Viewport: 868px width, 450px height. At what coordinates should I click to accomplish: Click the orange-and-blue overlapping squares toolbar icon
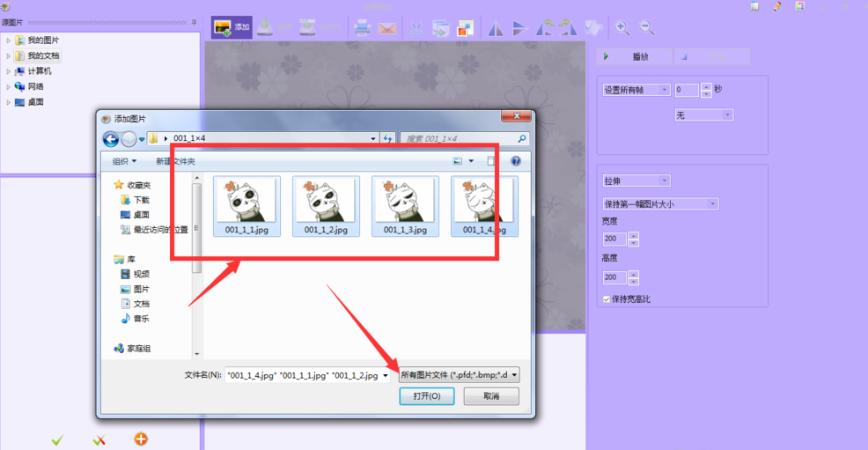click(466, 28)
